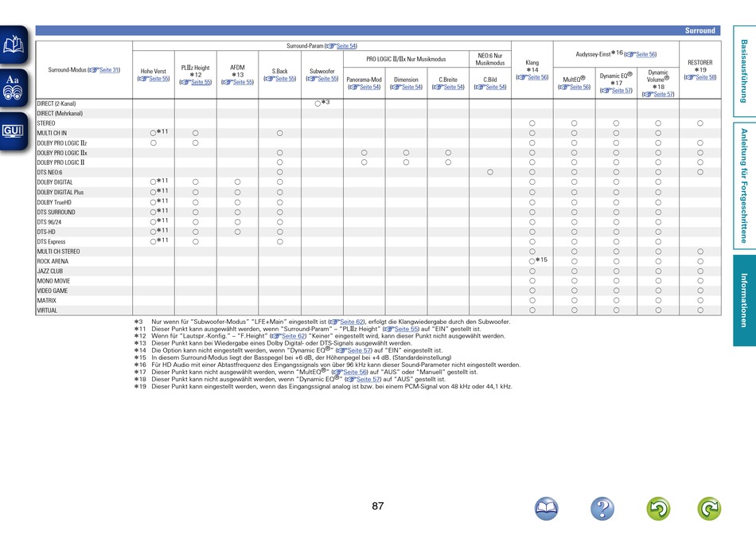Image resolution: width=756 pixels, height=535 pixels.
Task: Follow the Seite 62 link in footnote 3
Action: (x=352, y=322)
